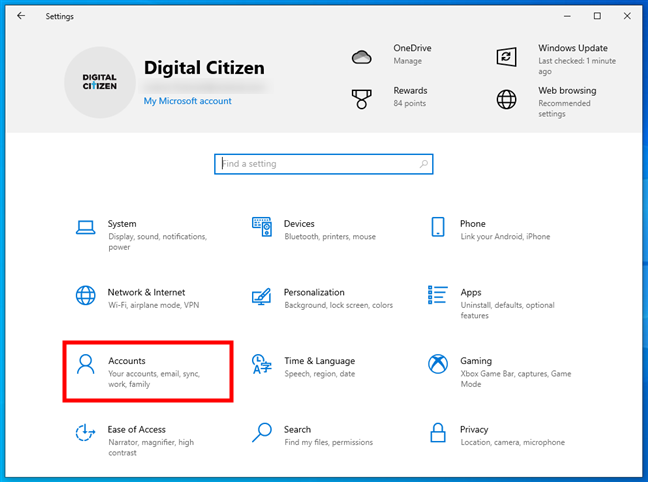Click the magnifier in the search box

[x=424, y=164]
